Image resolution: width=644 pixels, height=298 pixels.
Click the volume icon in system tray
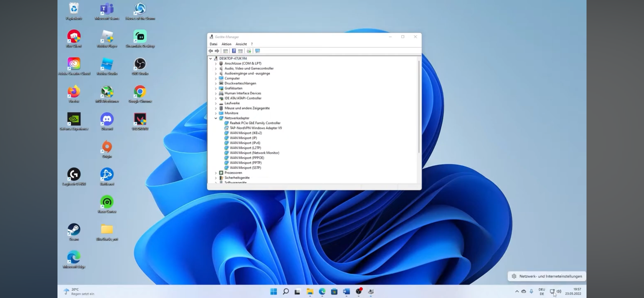[559, 291]
